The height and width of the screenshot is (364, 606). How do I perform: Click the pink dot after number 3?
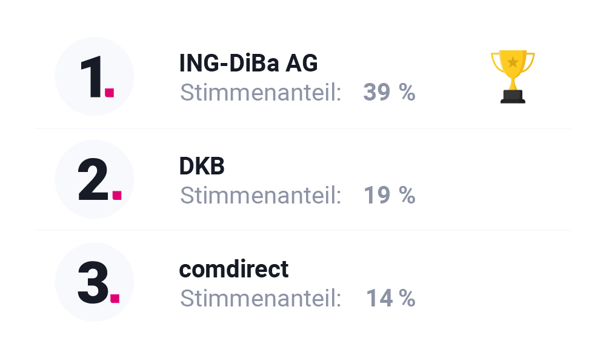click(x=115, y=299)
